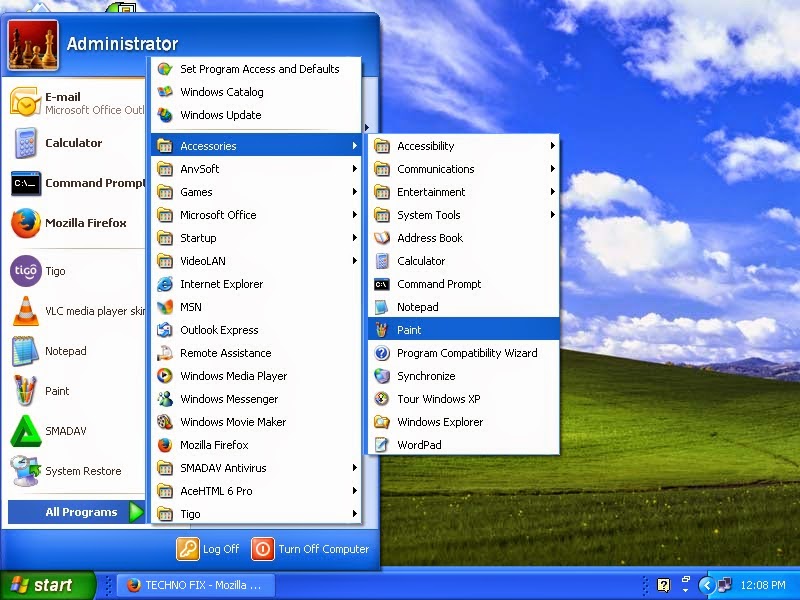Expand the Entertainment submenu arrow
Viewport: 800px width, 600px height.
coord(553,192)
